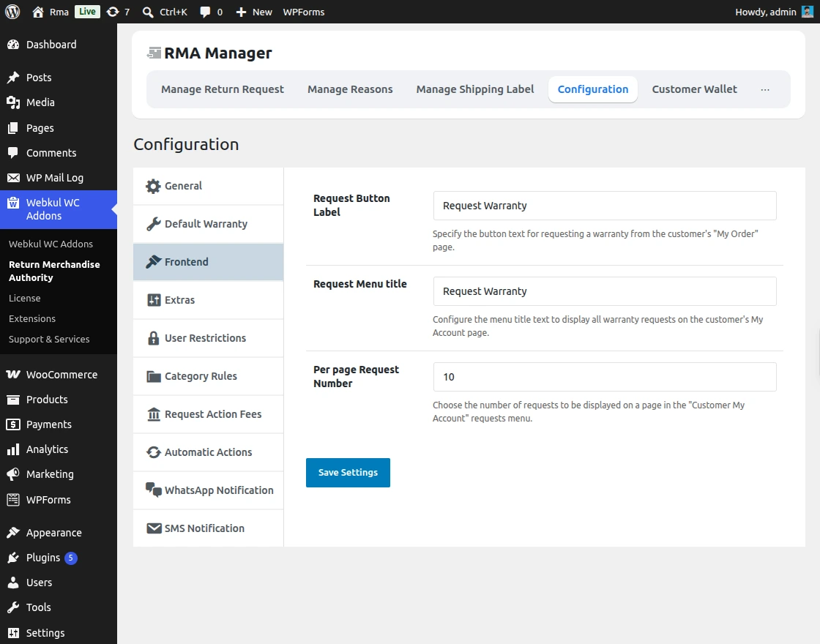Viewport: 820px width, 644px height.
Task: Click the Save Settings button
Action: pos(348,473)
